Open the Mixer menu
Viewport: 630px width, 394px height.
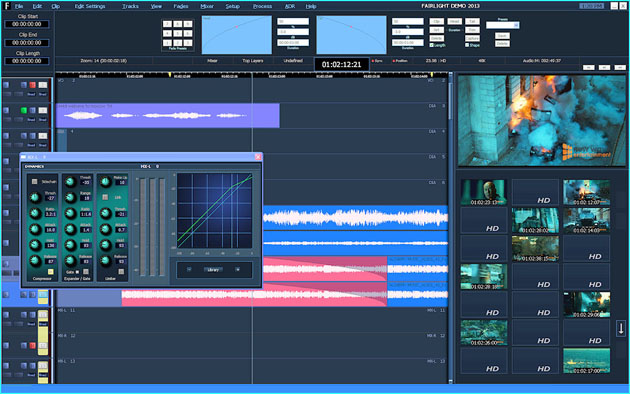tap(207, 6)
